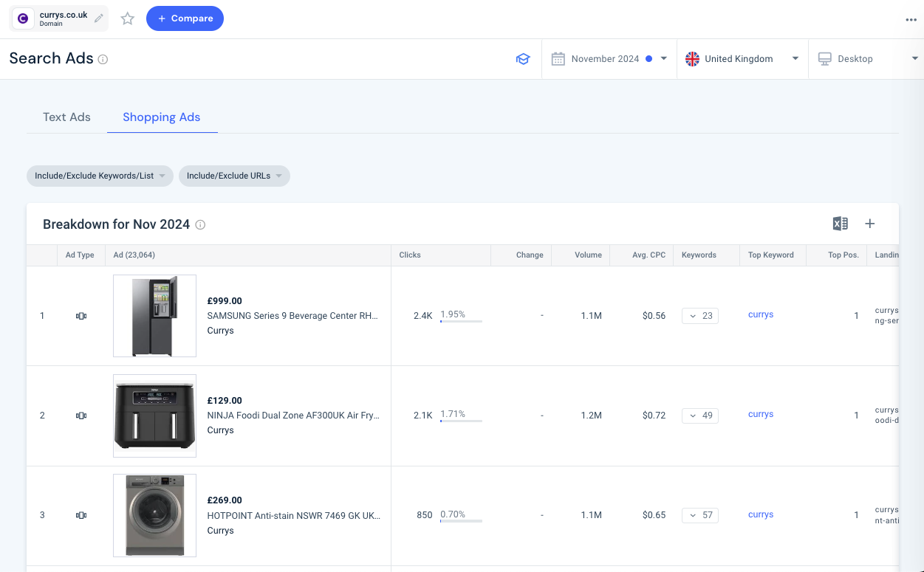Screen dimensions: 924x572
Task: Click ad type icon for HOTPOINT row
Action: click(81, 515)
